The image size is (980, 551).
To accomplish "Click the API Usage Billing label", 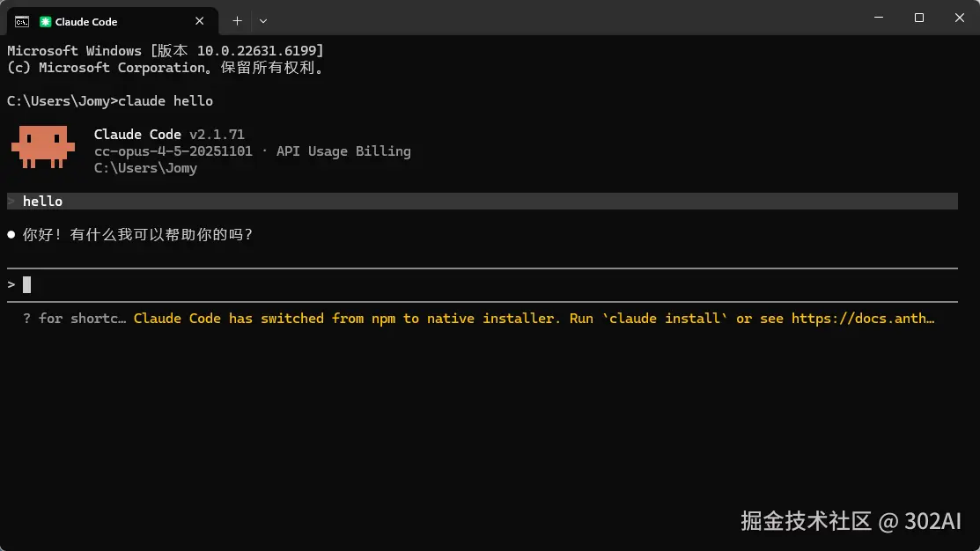I will tap(343, 151).
